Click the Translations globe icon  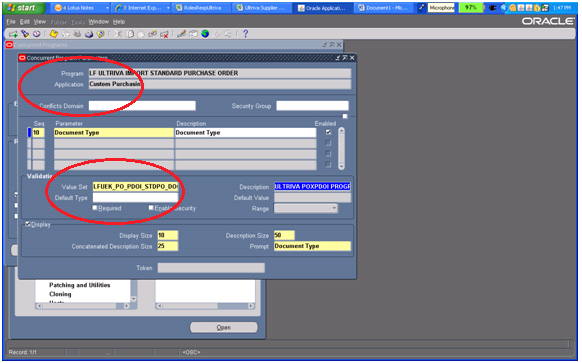[205, 34]
